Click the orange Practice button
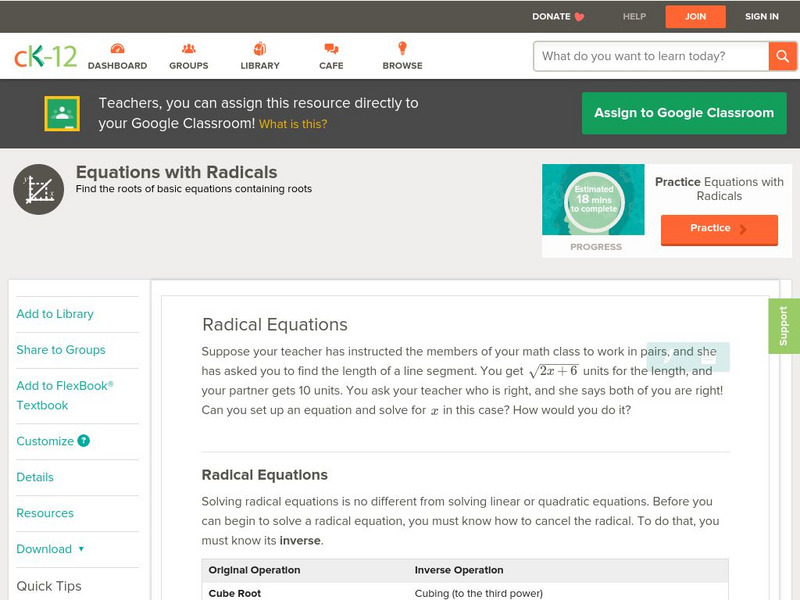This screenshot has width=800, height=600. (x=719, y=229)
